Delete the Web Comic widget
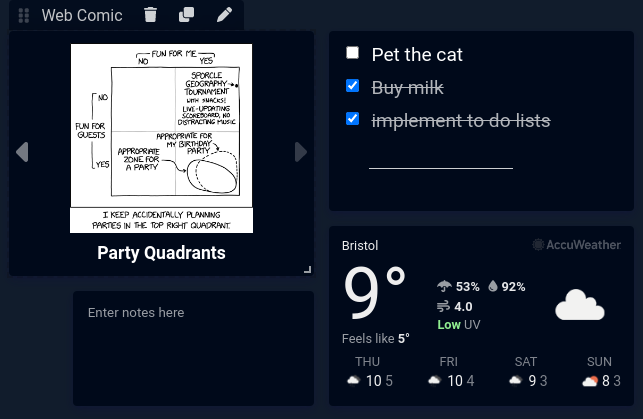Viewport: 643px width, 419px height. pos(150,15)
